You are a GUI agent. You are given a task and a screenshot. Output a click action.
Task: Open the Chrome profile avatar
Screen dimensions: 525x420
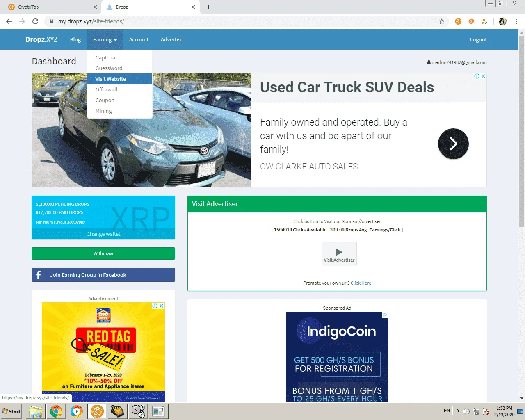(503, 21)
